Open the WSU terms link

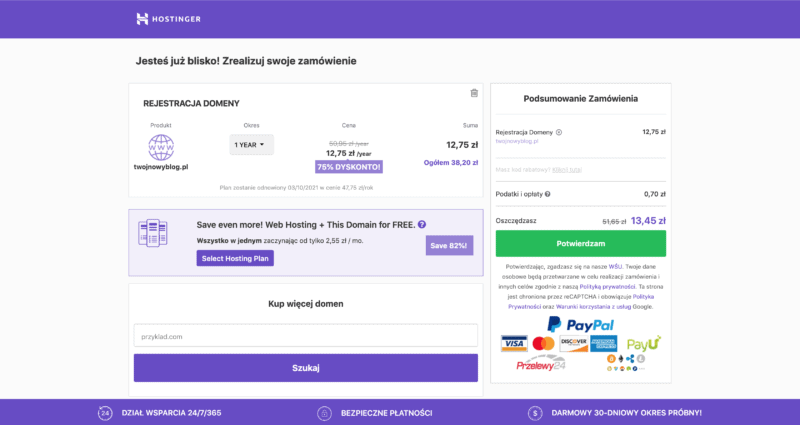coord(615,266)
